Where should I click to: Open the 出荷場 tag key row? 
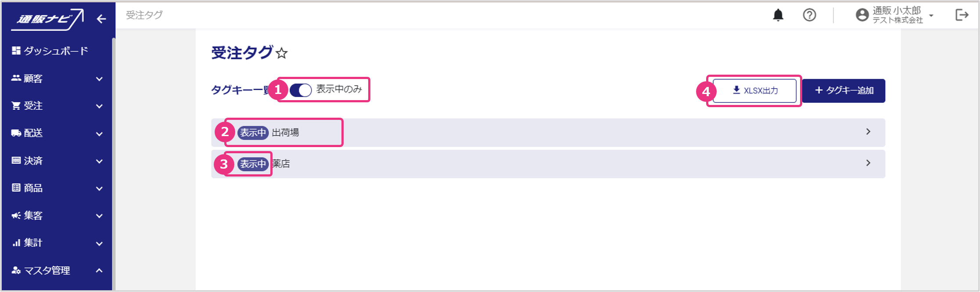(548, 132)
